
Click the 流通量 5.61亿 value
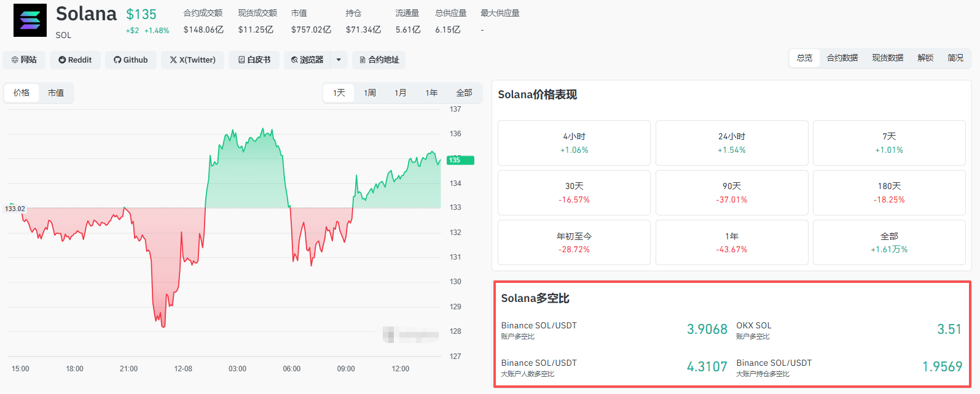[408, 29]
